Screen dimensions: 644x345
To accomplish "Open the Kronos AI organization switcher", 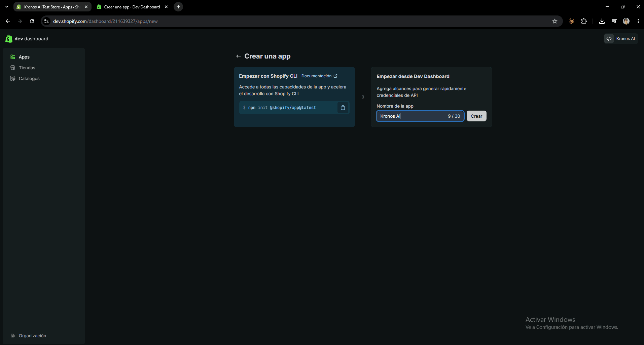I will tap(621, 39).
